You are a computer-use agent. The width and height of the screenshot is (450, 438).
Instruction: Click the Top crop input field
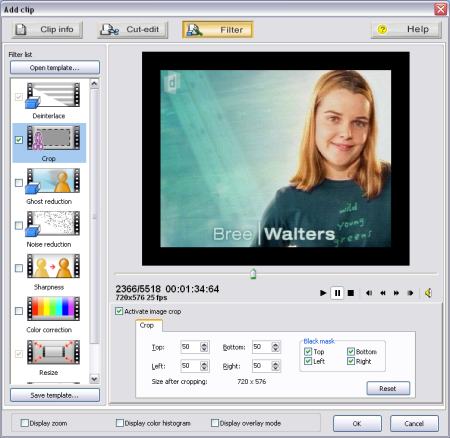pyautogui.click(x=190, y=347)
